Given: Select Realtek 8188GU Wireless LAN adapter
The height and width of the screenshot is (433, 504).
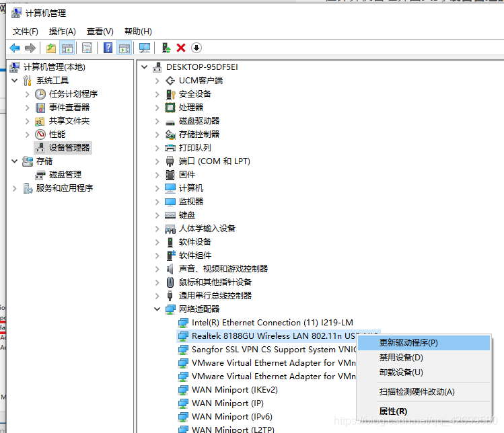Looking at the screenshot, I should 274,336.
